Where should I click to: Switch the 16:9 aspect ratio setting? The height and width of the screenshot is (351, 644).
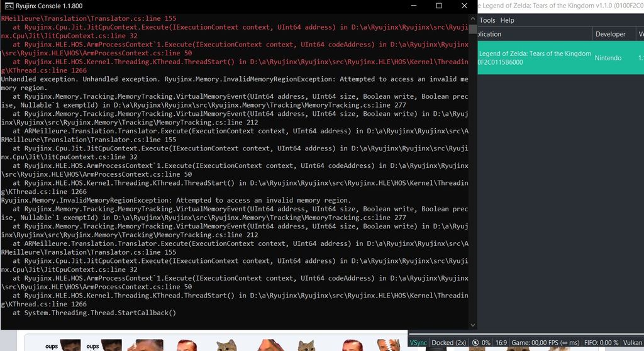[502, 343]
